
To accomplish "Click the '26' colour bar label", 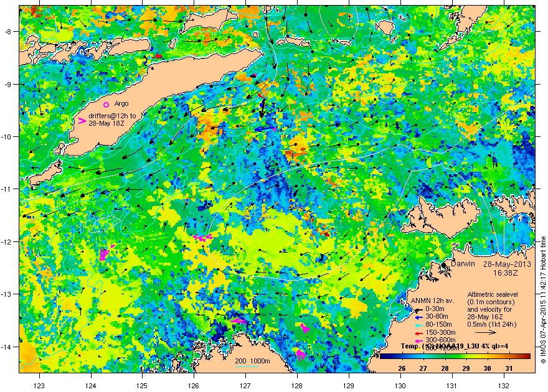I will [x=402, y=368].
